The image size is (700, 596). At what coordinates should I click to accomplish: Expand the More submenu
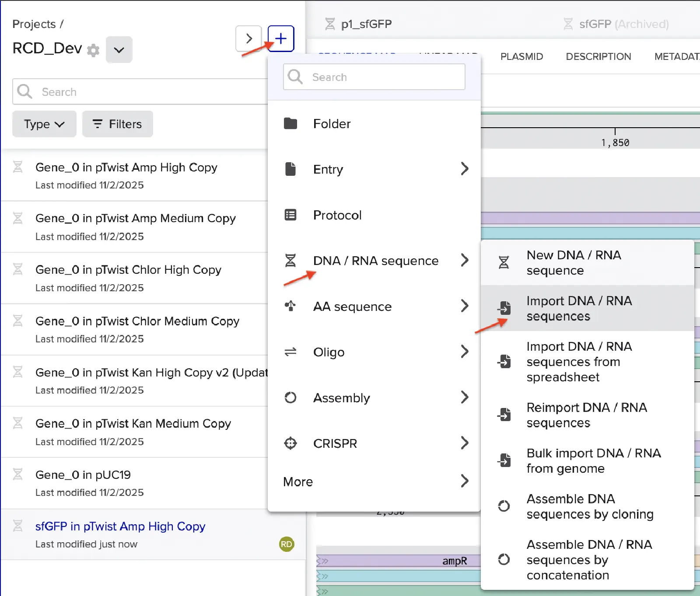pos(464,481)
